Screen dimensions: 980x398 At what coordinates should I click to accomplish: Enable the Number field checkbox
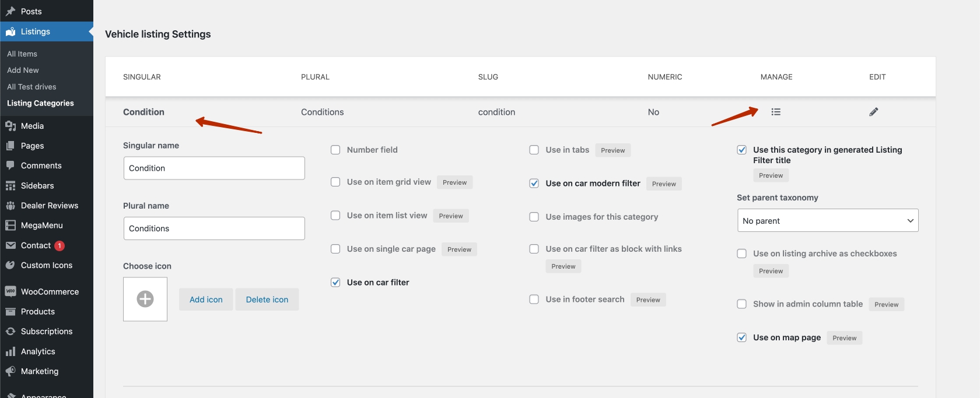tap(335, 150)
